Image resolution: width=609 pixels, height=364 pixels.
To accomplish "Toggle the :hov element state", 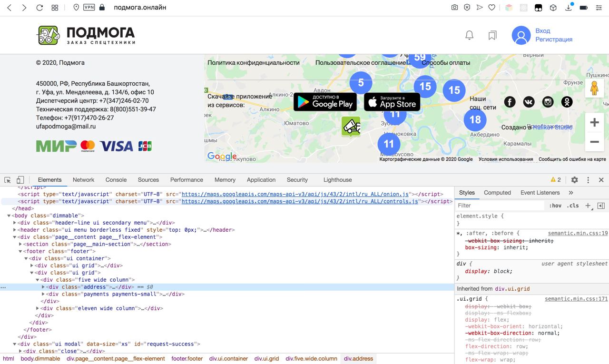I will tap(555, 206).
